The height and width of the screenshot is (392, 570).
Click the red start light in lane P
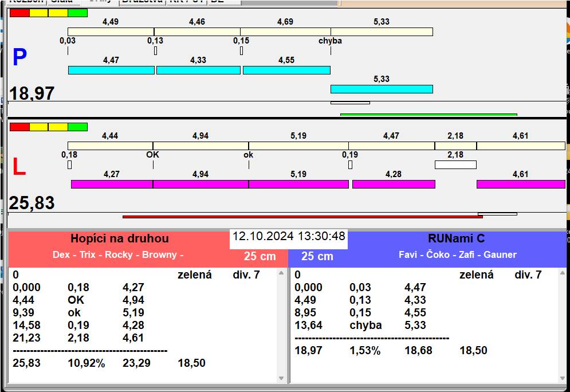pyautogui.click(x=19, y=13)
